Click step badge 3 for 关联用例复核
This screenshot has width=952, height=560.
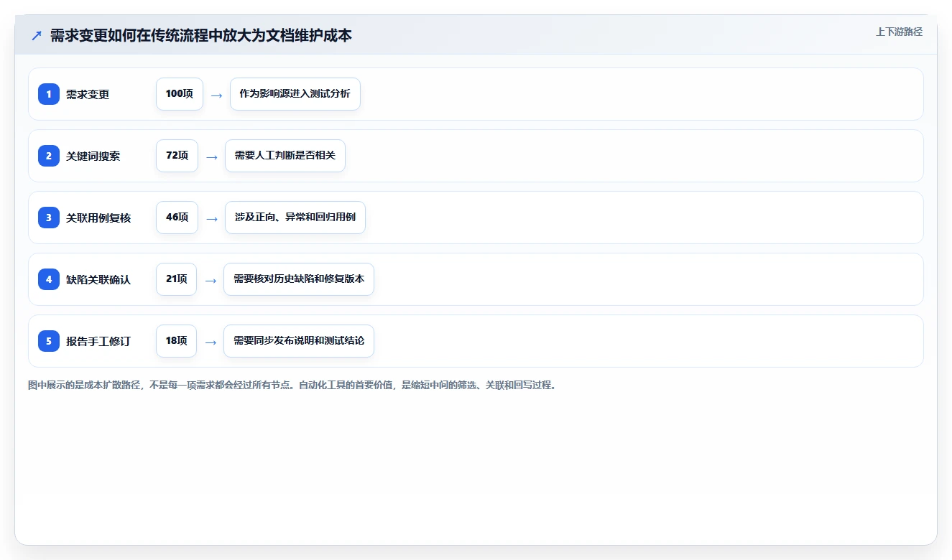(49, 218)
